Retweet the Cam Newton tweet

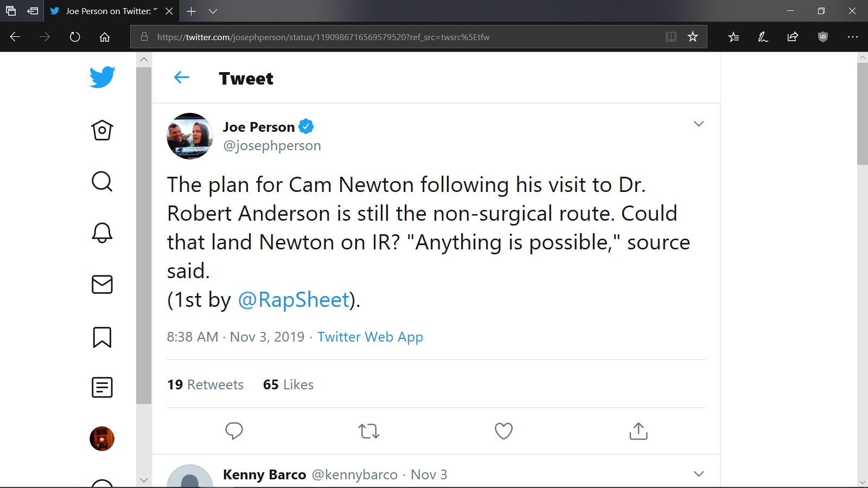coord(369,431)
